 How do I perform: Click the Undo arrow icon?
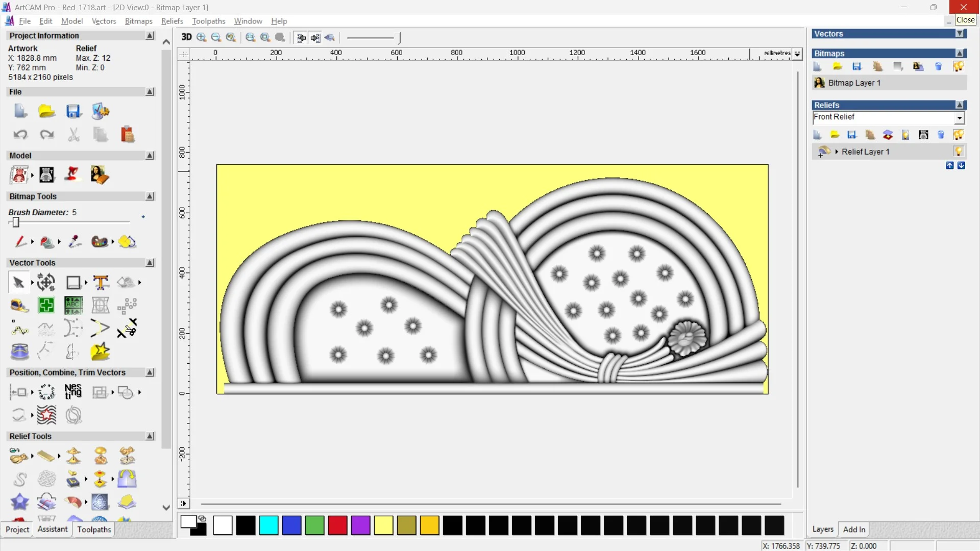[20, 135]
